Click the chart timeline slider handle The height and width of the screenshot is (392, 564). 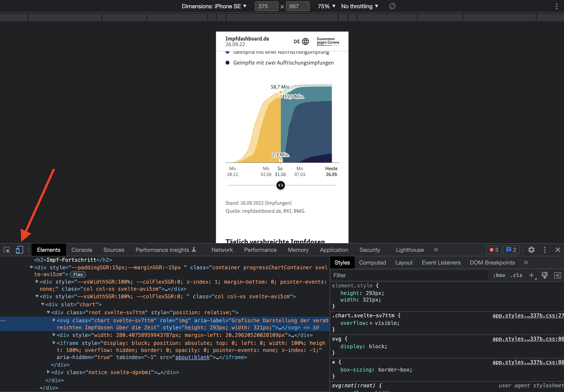click(x=281, y=185)
